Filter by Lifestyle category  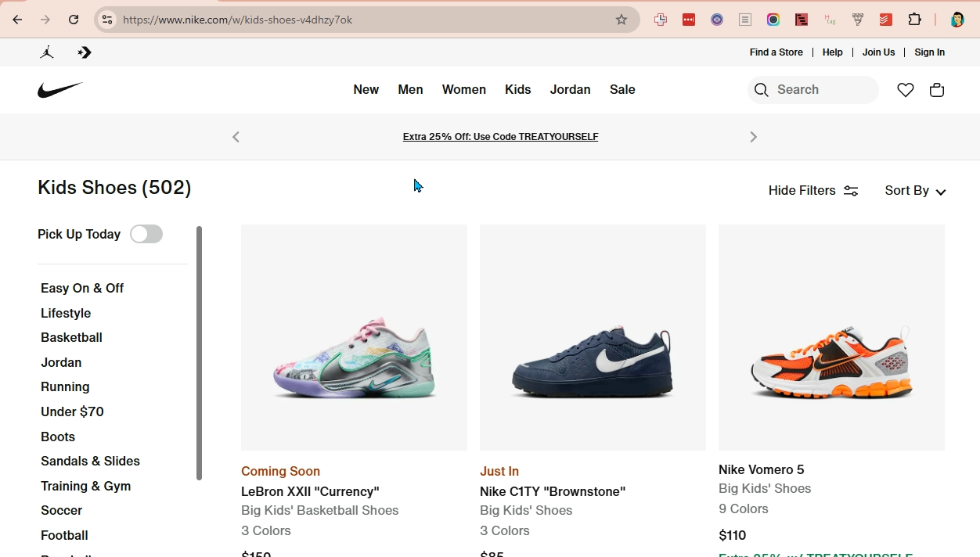pos(66,313)
